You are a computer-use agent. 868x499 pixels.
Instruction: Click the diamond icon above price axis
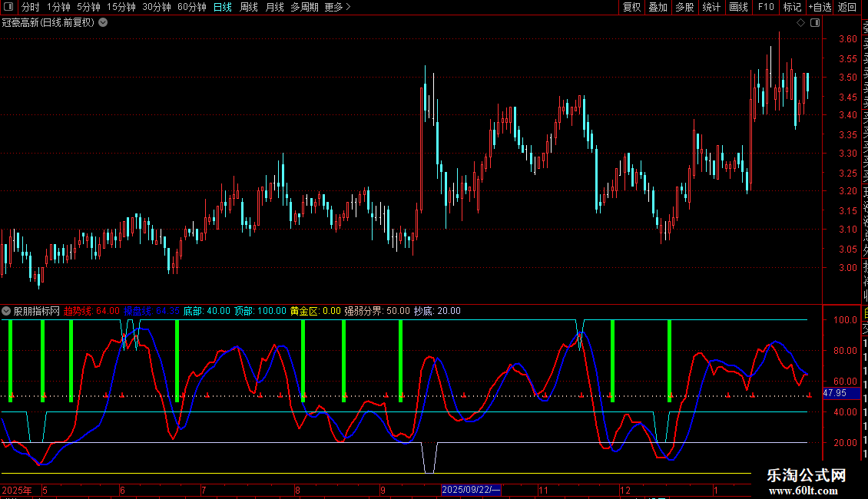(800, 23)
